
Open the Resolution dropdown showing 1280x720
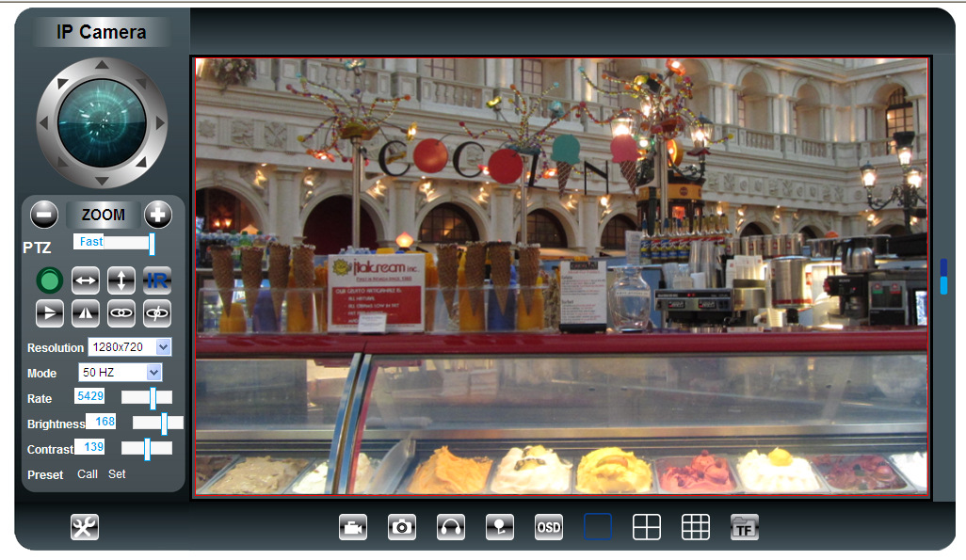pos(129,347)
